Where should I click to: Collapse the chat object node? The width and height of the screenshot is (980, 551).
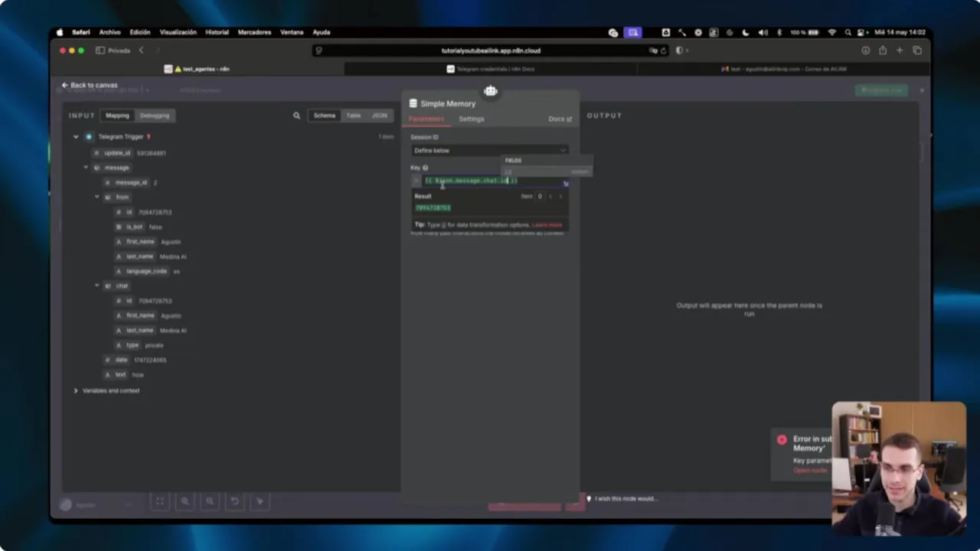coord(97,286)
